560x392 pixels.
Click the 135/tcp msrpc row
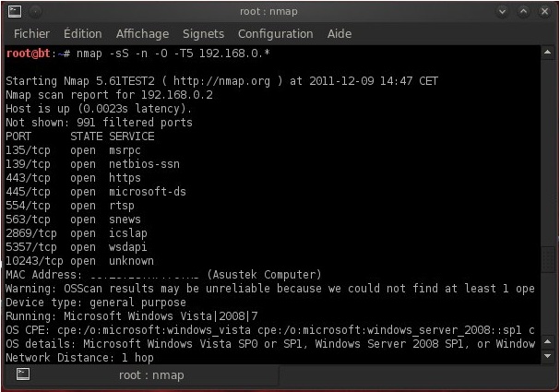[73, 150]
